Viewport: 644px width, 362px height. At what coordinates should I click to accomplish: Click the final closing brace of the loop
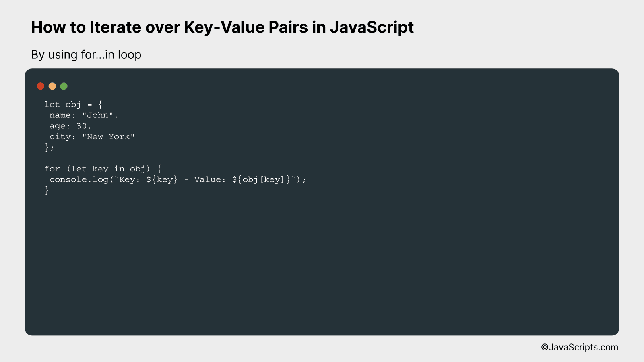pyautogui.click(x=47, y=190)
